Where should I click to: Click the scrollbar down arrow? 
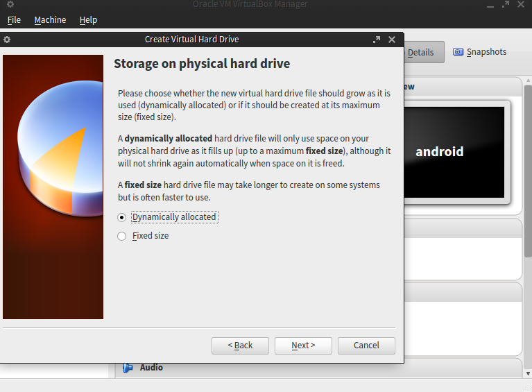click(528, 374)
